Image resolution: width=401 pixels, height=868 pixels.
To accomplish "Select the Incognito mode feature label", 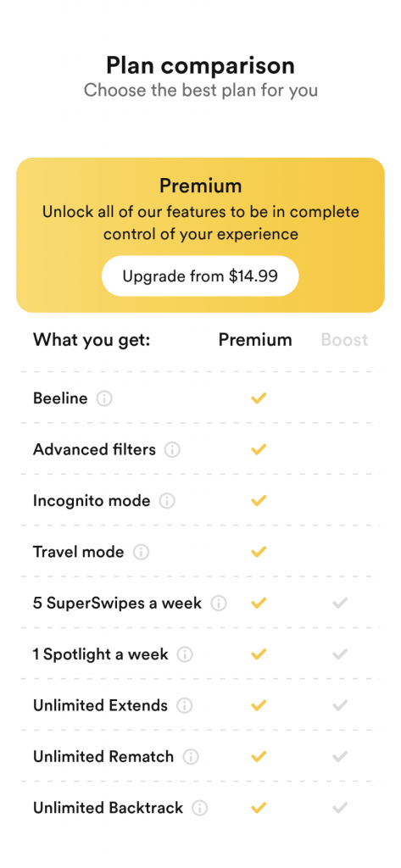I will (92, 501).
